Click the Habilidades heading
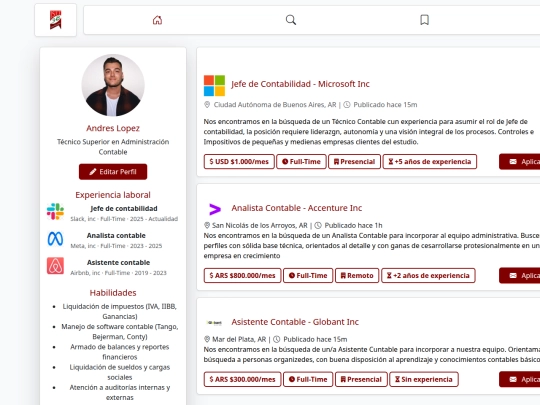540x405 pixels. [113, 293]
